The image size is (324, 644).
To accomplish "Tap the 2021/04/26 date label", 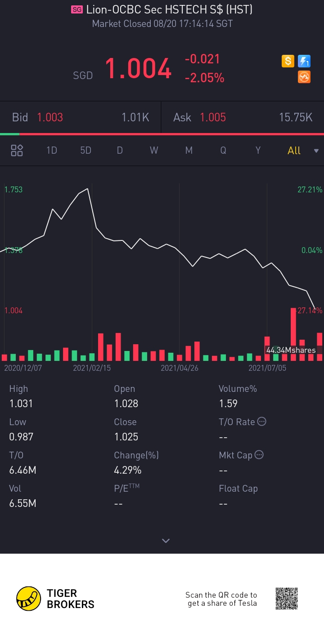I will tap(180, 368).
